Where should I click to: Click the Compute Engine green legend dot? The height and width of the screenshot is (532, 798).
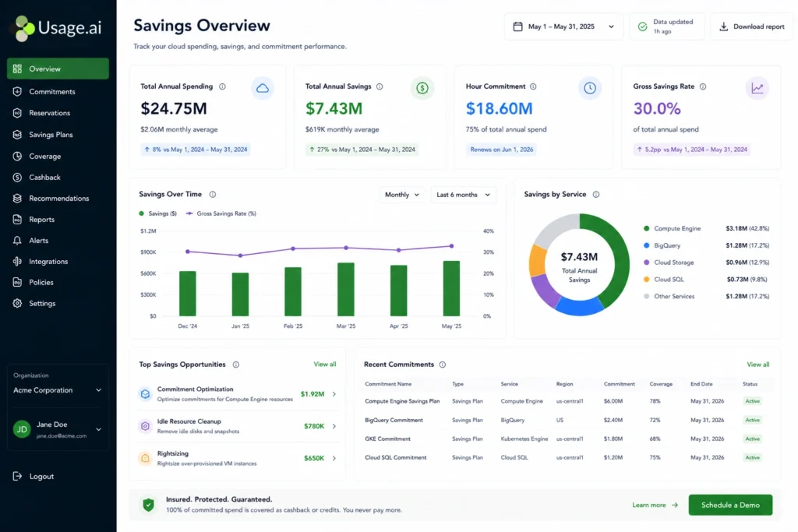click(x=646, y=228)
